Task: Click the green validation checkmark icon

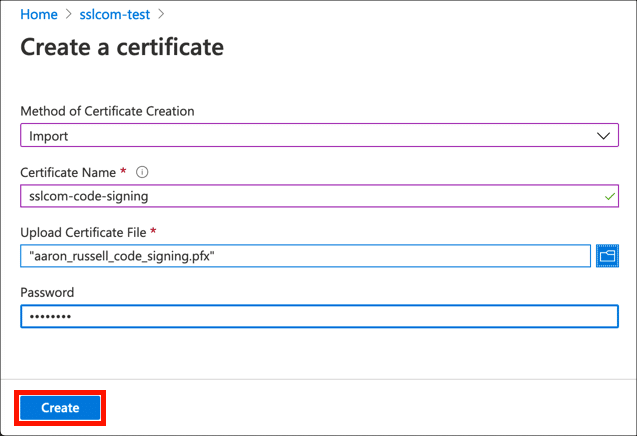Action: coord(609,197)
